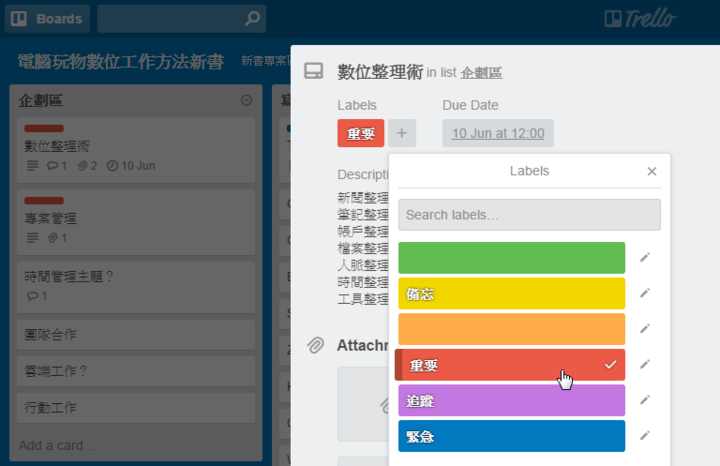The width and height of the screenshot is (720, 466).
Task: Edit the green label with pencil icon
Action: pos(645,258)
